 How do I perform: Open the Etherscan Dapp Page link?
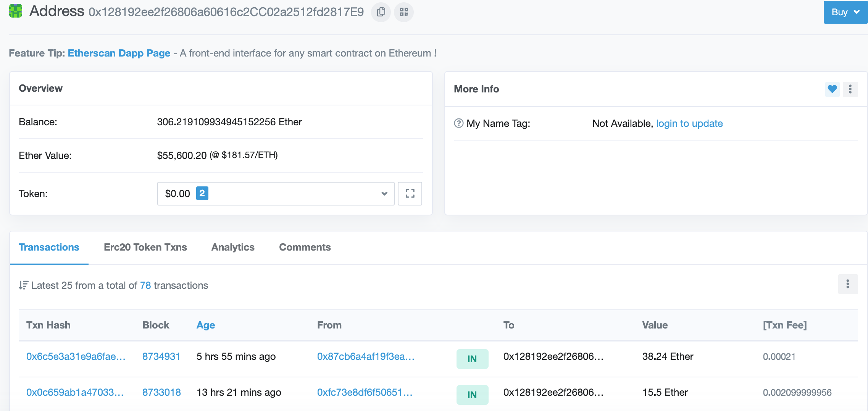coord(119,53)
